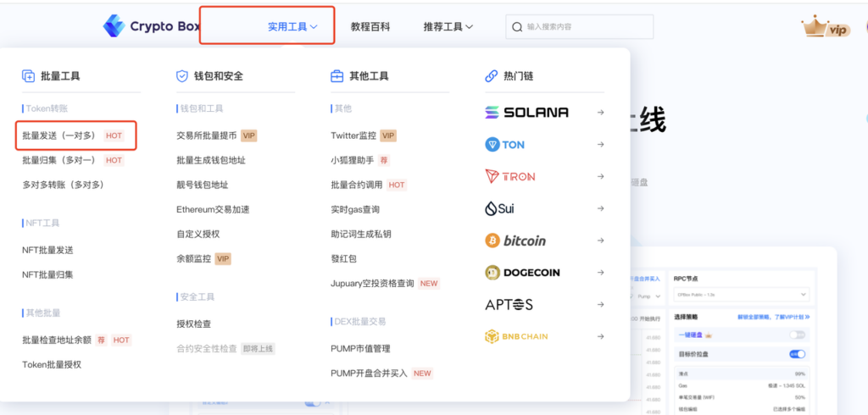
Task: Click the magnifier search icon
Action: pos(517,26)
